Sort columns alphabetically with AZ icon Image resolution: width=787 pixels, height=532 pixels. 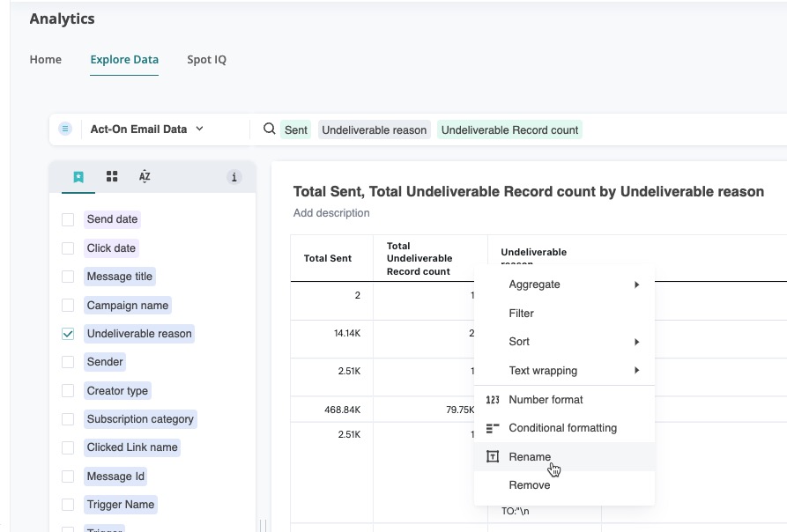pyautogui.click(x=145, y=176)
